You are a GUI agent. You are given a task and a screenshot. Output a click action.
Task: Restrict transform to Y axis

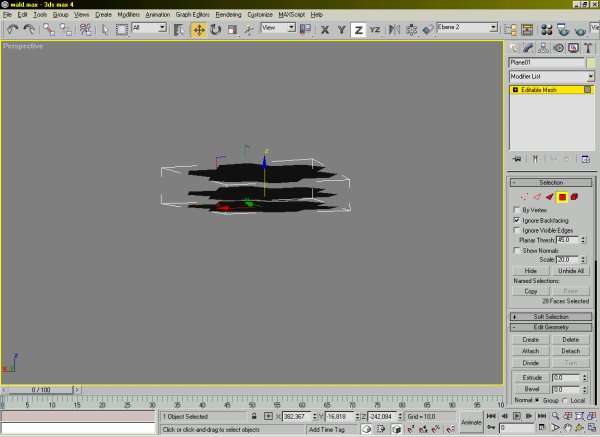(341, 29)
